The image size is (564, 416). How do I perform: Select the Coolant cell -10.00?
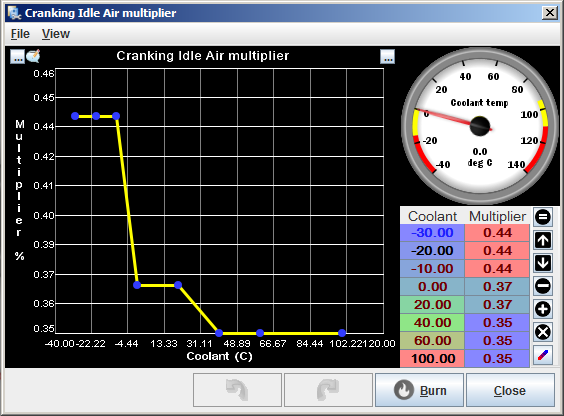432,269
